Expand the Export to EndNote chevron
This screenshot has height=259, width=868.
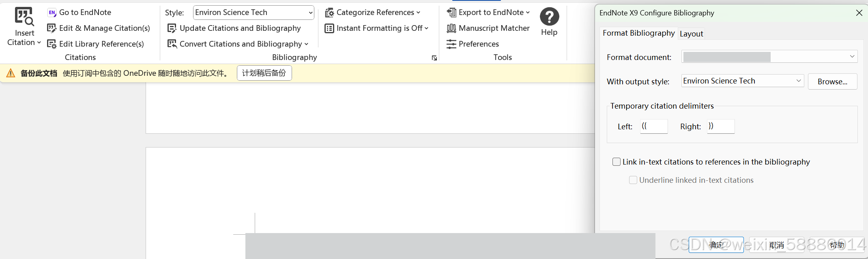click(x=528, y=13)
